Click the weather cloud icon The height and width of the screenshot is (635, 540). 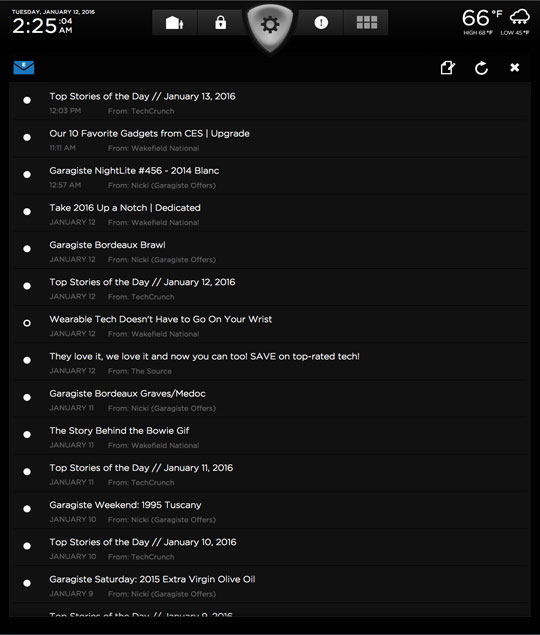click(519, 18)
